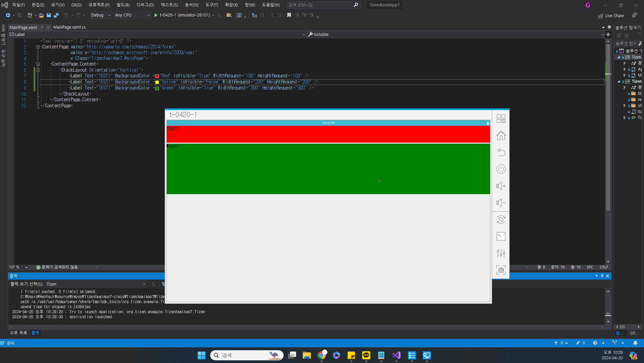Pin the MainPage.xaml tab
This screenshot has width=644, height=363.
coord(42,27)
